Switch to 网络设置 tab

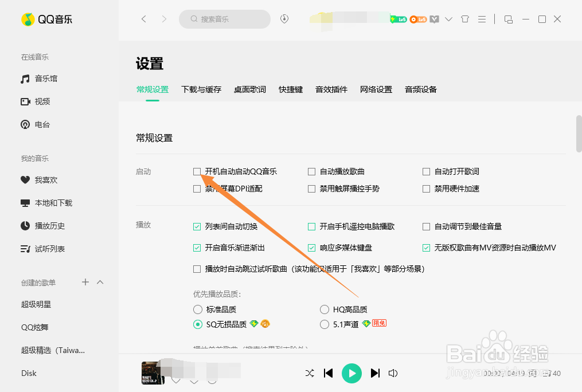click(x=376, y=89)
